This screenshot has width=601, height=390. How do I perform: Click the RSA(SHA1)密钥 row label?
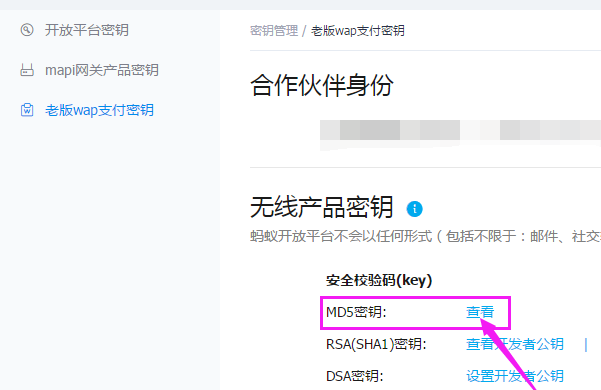pyautogui.click(x=376, y=344)
